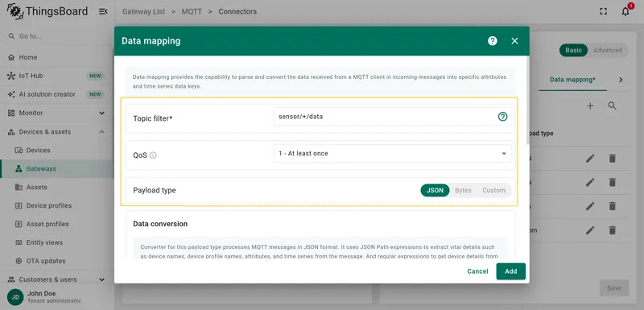The image size is (644, 310).
Task: Select the Data mapping tab
Action: (x=572, y=80)
